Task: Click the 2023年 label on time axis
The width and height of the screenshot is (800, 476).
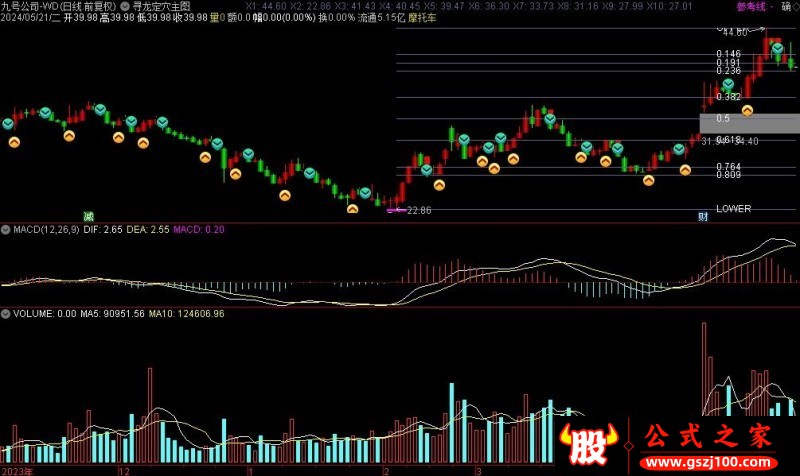Action: pyautogui.click(x=18, y=469)
